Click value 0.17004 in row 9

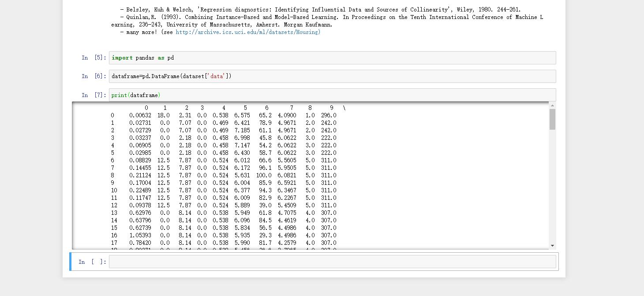(x=140, y=183)
